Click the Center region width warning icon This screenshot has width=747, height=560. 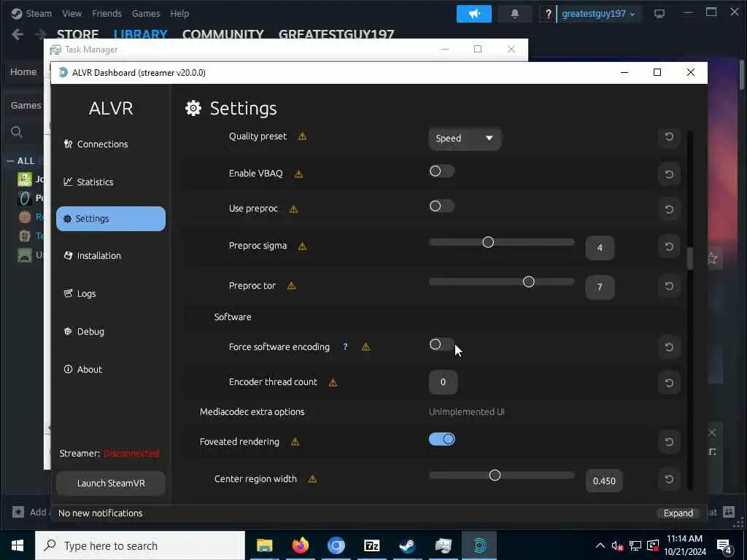(x=312, y=479)
